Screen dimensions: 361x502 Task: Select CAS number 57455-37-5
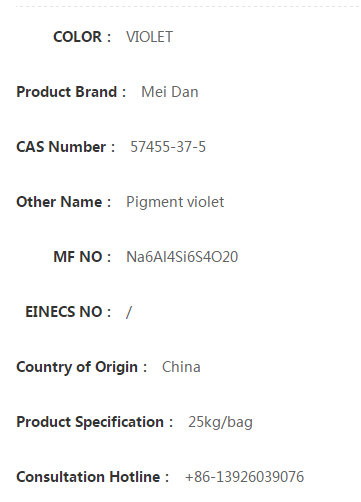click(x=168, y=147)
